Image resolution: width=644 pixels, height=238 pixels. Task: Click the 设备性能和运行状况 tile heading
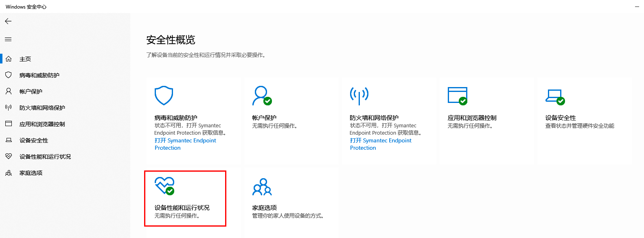click(x=182, y=207)
